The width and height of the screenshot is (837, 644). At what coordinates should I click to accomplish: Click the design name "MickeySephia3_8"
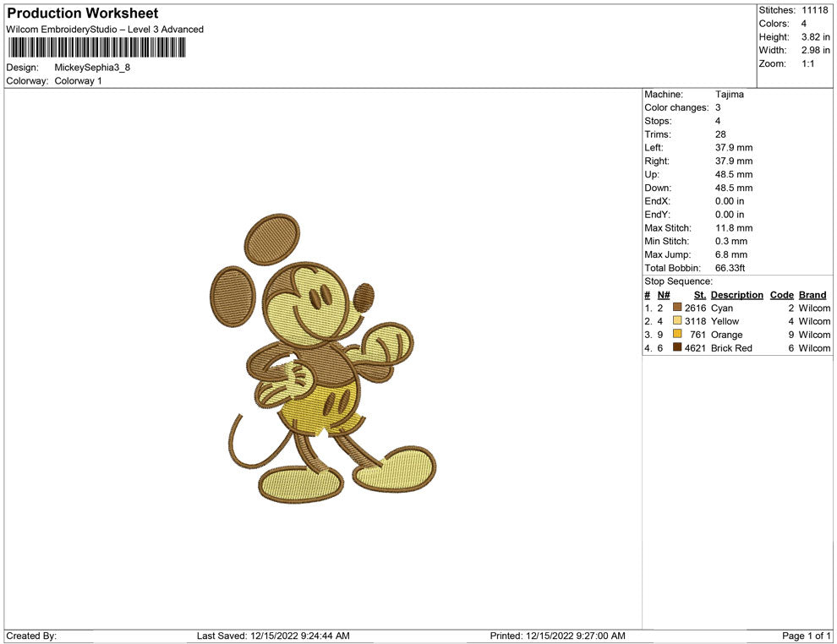[x=92, y=68]
